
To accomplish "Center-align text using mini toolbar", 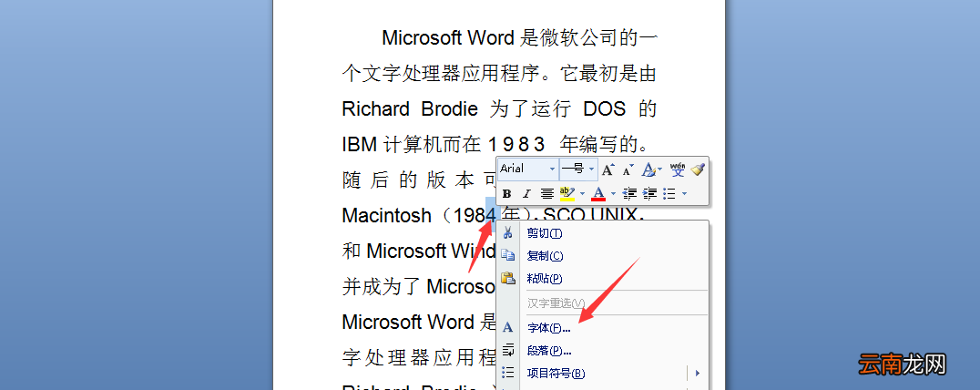I will point(546,194).
